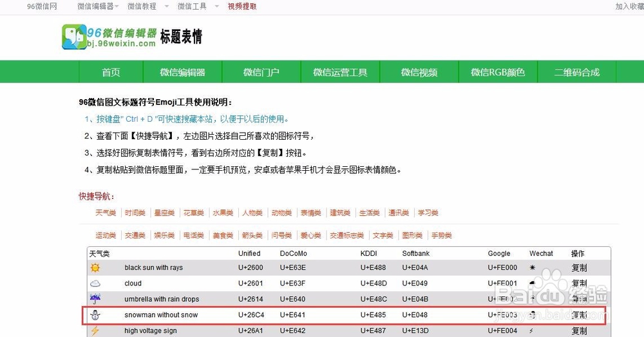This screenshot has height=337, width=644.
Task: Copy the snowman without snow emoji
Action: coord(579,315)
